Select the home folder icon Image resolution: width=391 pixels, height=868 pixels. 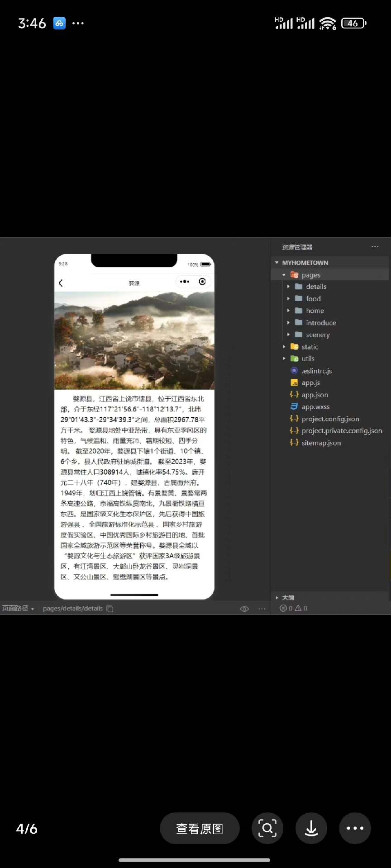(299, 311)
